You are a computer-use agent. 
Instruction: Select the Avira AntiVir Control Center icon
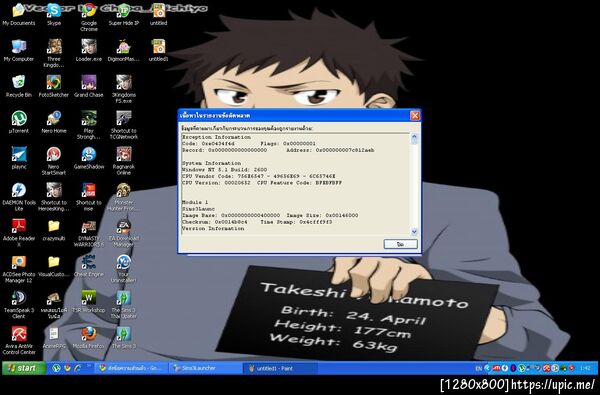click(x=18, y=341)
